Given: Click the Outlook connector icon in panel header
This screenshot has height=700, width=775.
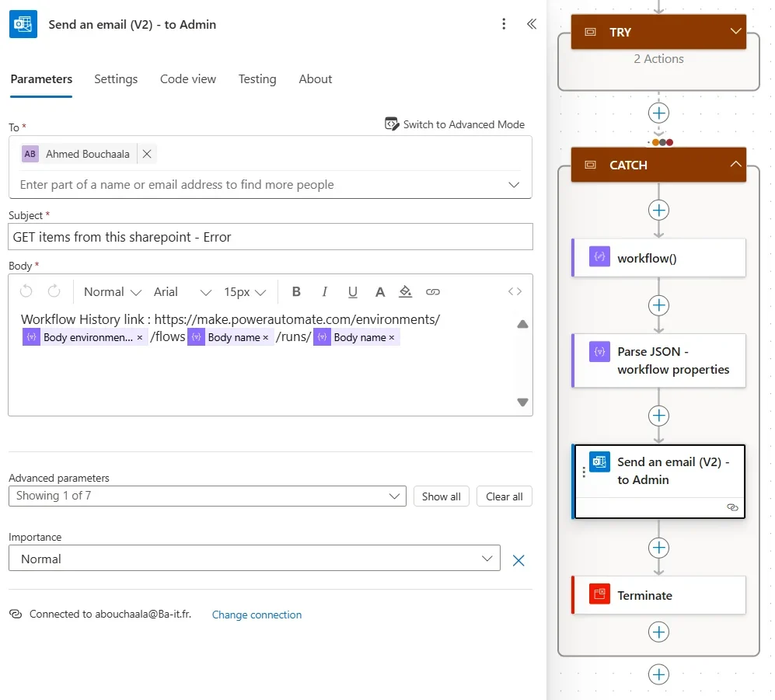Looking at the screenshot, I should (23, 24).
